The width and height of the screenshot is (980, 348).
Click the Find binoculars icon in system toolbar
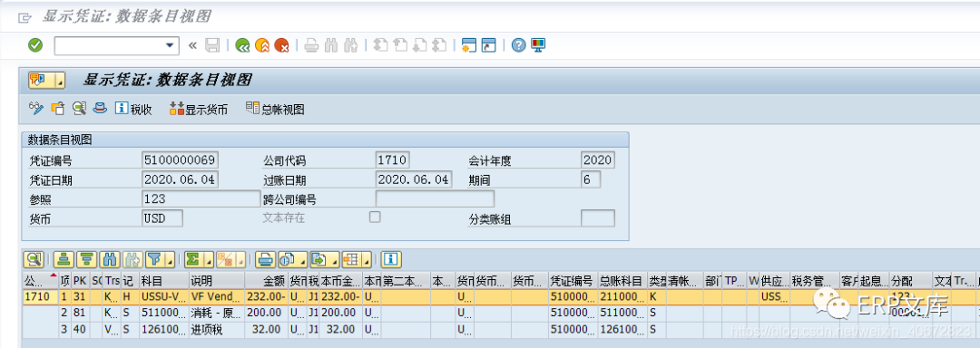click(x=331, y=45)
